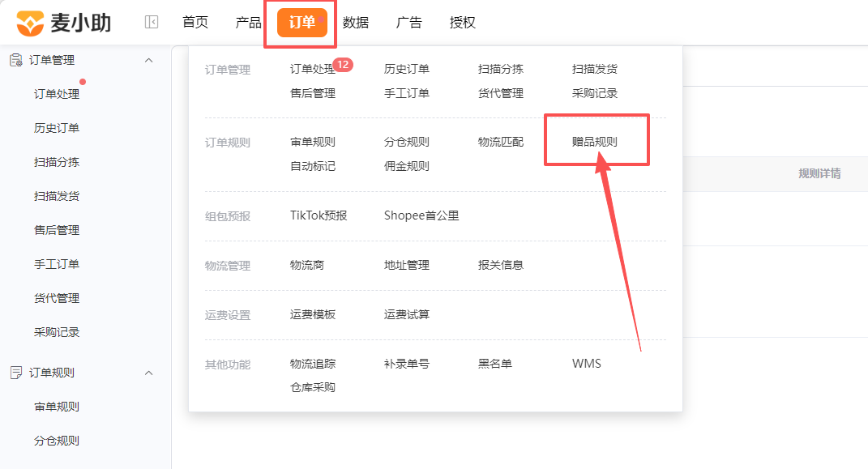Click the 12 badge on 订单处理

(343, 65)
